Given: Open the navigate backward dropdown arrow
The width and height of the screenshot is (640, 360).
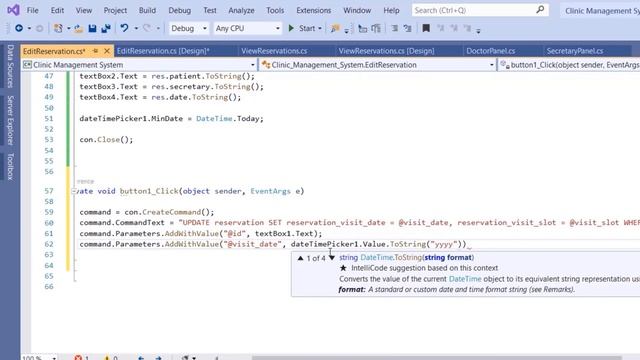Looking at the screenshot, I should coord(29,29).
